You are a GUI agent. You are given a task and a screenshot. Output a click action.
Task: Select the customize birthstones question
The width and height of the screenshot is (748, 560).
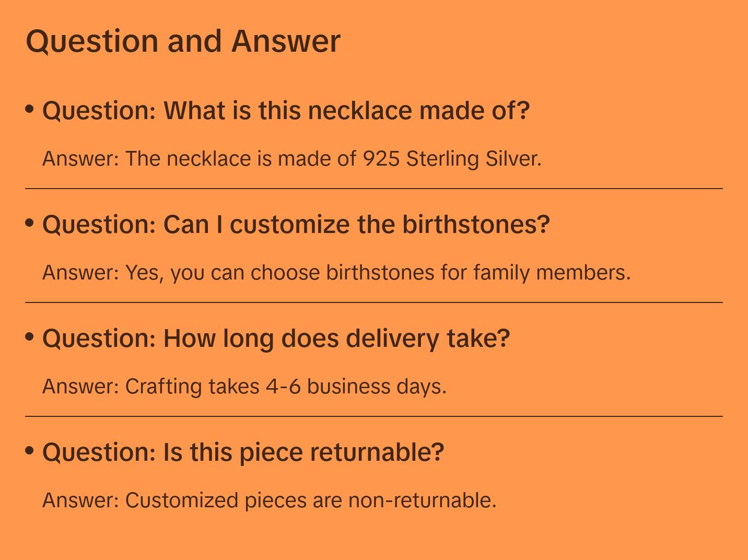click(x=296, y=225)
